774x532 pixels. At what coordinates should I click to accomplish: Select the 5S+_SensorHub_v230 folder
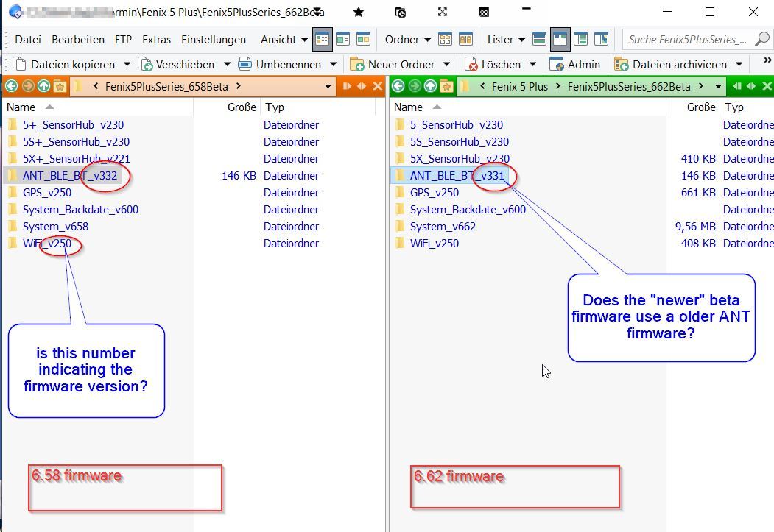click(76, 142)
